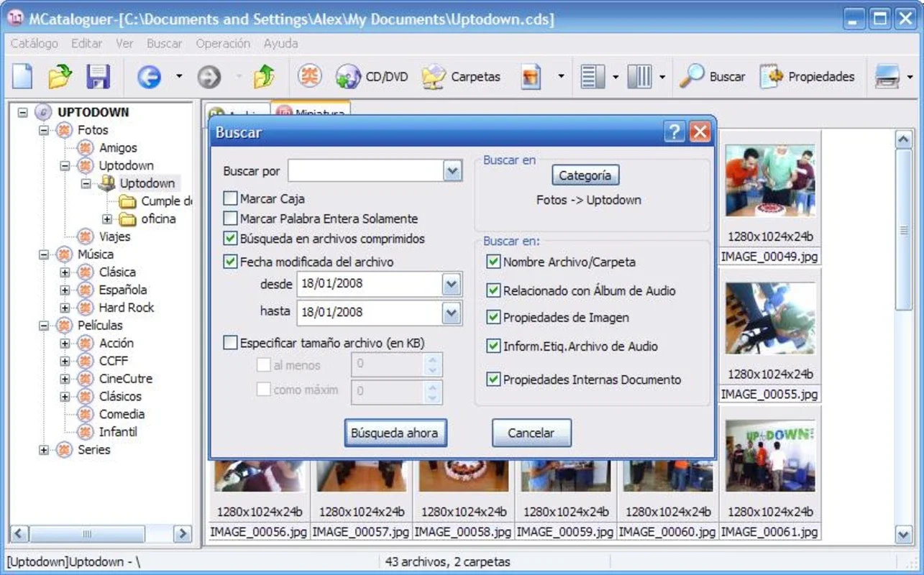
Task: Enable Marcar Palabra Entera Solamente
Action: point(230,218)
